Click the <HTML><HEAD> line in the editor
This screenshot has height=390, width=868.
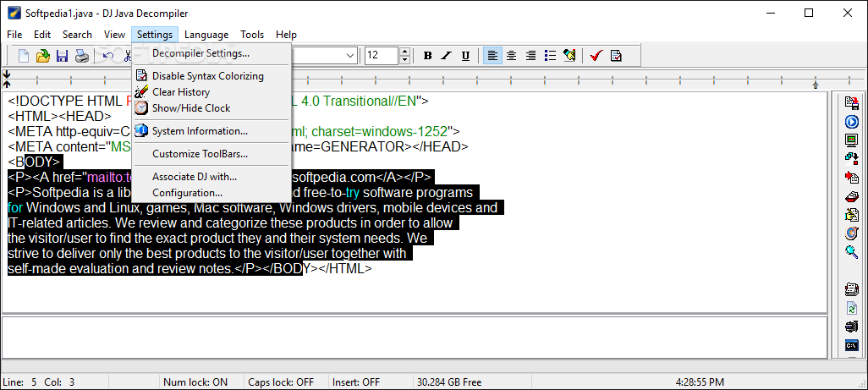point(60,116)
